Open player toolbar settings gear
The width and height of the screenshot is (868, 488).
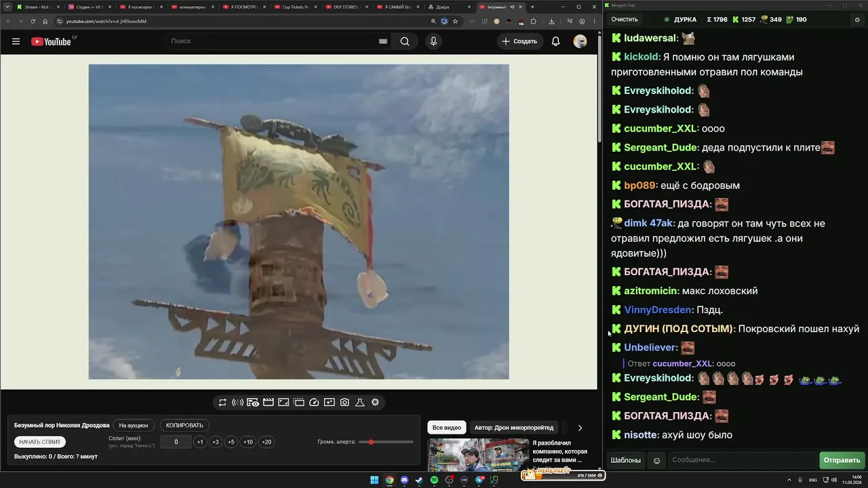(375, 403)
